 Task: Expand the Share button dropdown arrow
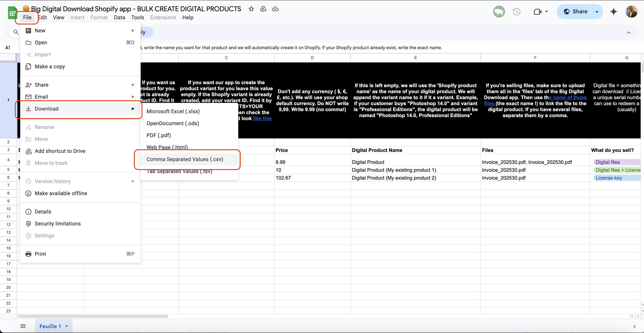tap(597, 12)
